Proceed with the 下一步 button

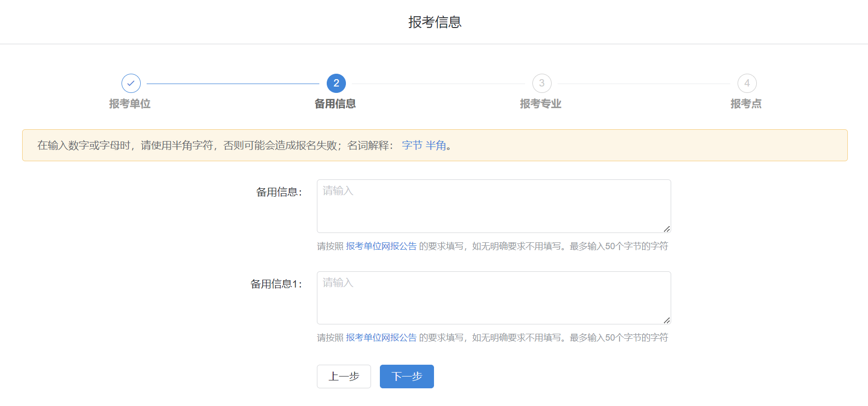[406, 377]
